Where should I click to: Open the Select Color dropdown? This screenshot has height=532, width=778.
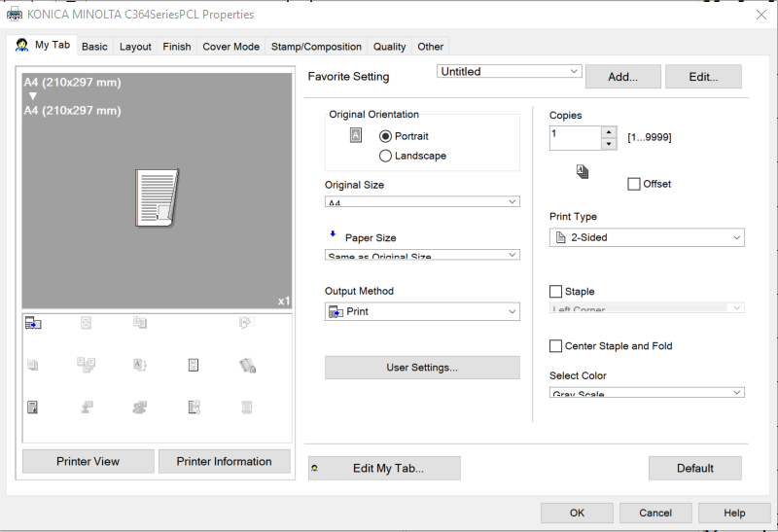647,393
